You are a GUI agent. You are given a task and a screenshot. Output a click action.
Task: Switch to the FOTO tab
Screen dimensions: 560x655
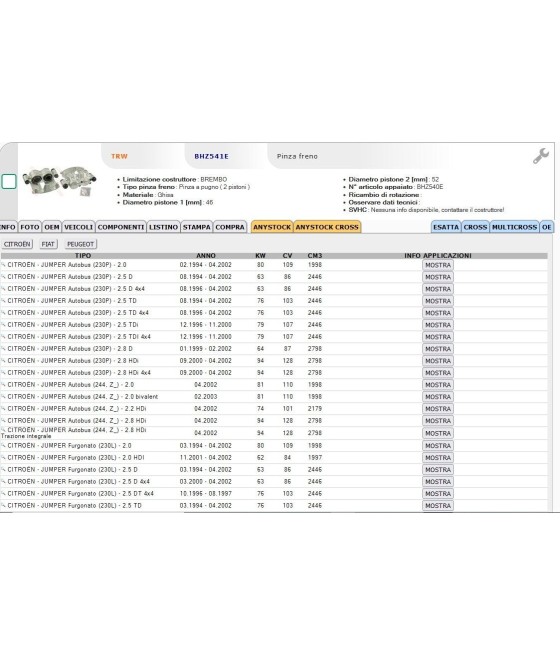pos(30,227)
